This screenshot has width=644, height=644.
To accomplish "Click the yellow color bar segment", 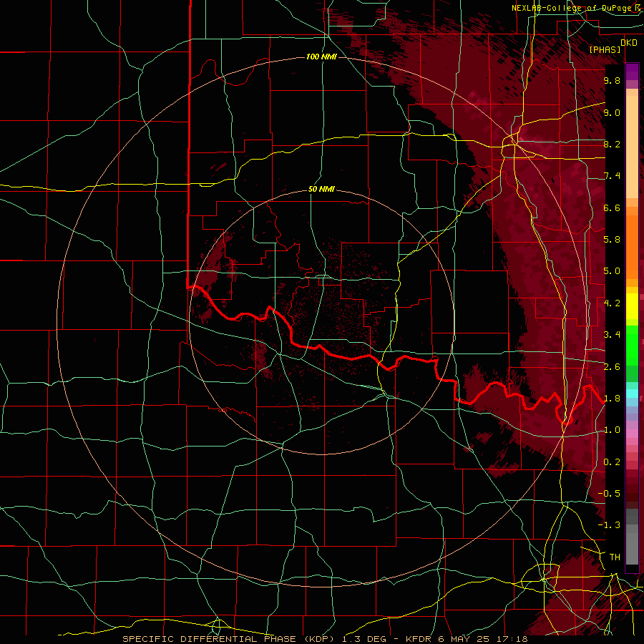I will coord(632,306).
